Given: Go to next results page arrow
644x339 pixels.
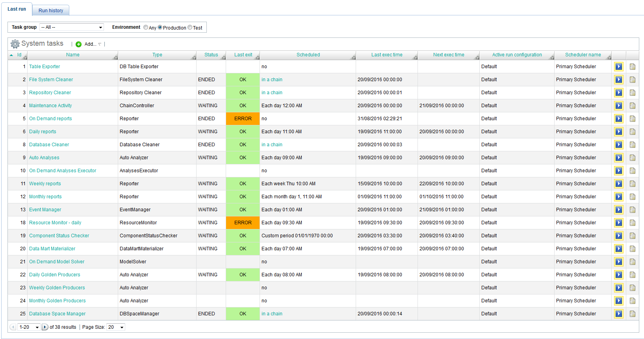Looking at the screenshot, I should [x=45, y=327].
